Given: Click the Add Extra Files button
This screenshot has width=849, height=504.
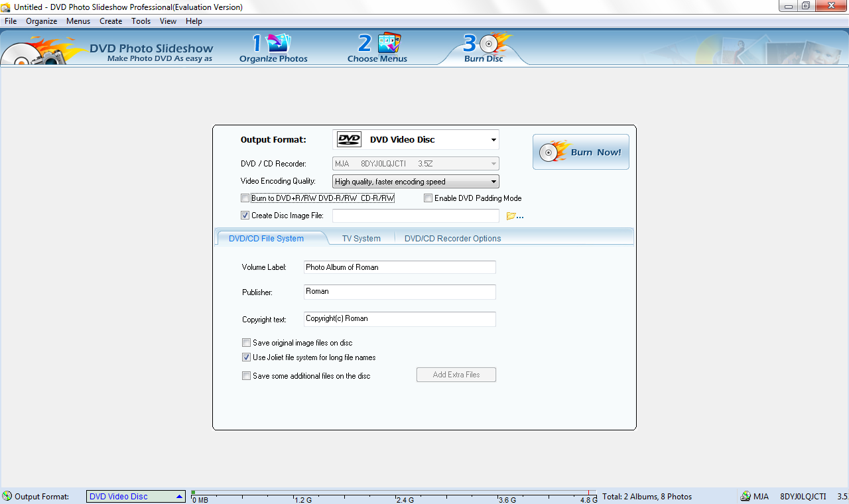Looking at the screenshot, I should tap(456, 375).
